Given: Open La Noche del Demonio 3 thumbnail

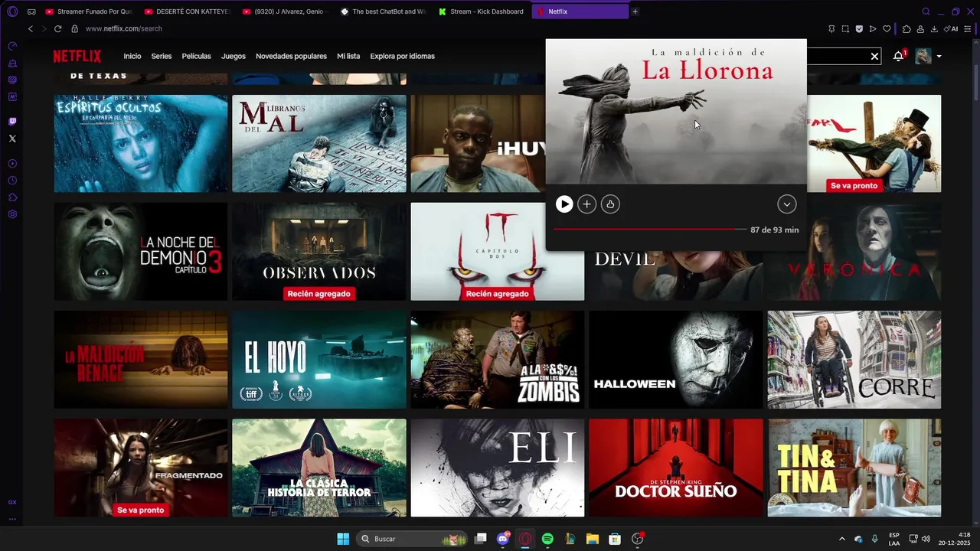Looking at the screenshot, I should pyautogui.click(x=141, y=252).
